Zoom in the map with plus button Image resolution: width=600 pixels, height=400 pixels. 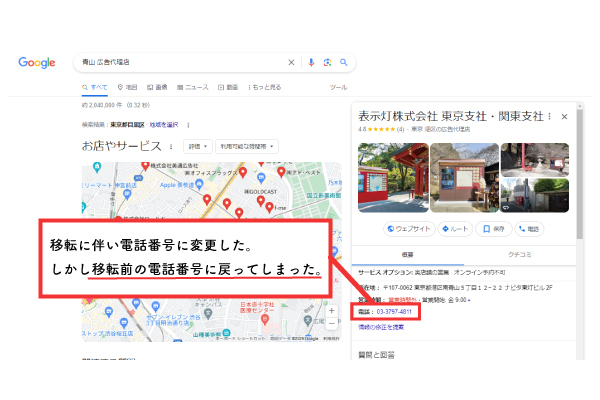tap(332, 311)
